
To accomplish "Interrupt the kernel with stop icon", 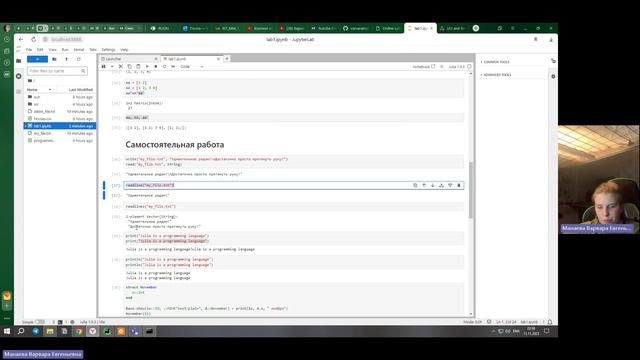I will pyautogui.click(x=156, y=67).
